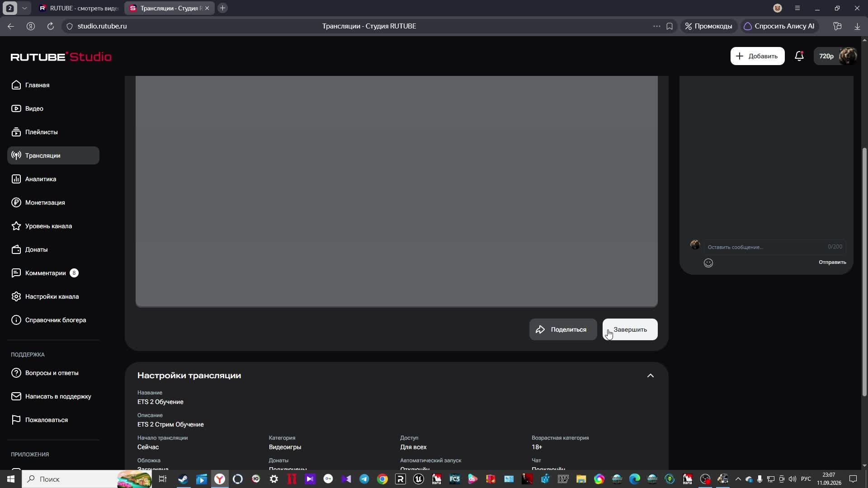Open the browser collections sidebar icon
This screenshot has width=868, height=488.
click(x=837, y=26)
